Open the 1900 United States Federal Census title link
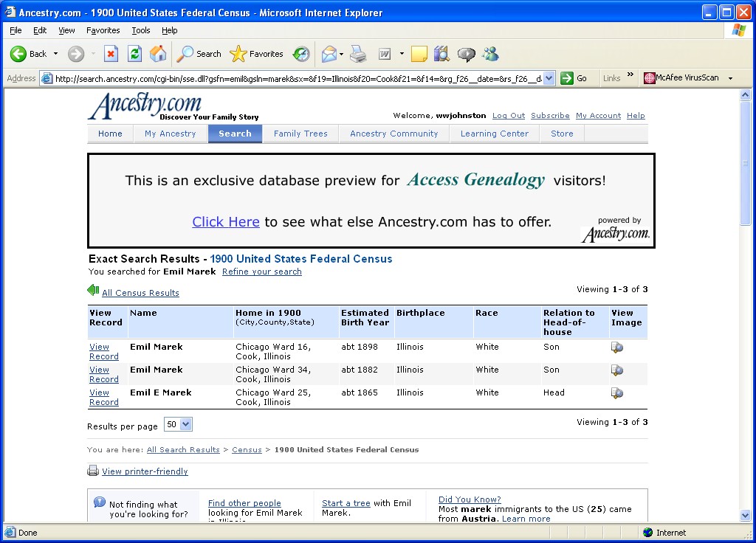The width and height of the screenshot is (756, 543). click(301, 259)
